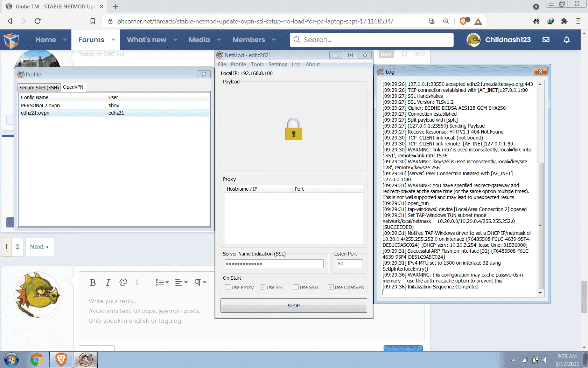Expand the Members navigation dropdown arrow
Screen dimensions: 588x368
tap(274, 40)
